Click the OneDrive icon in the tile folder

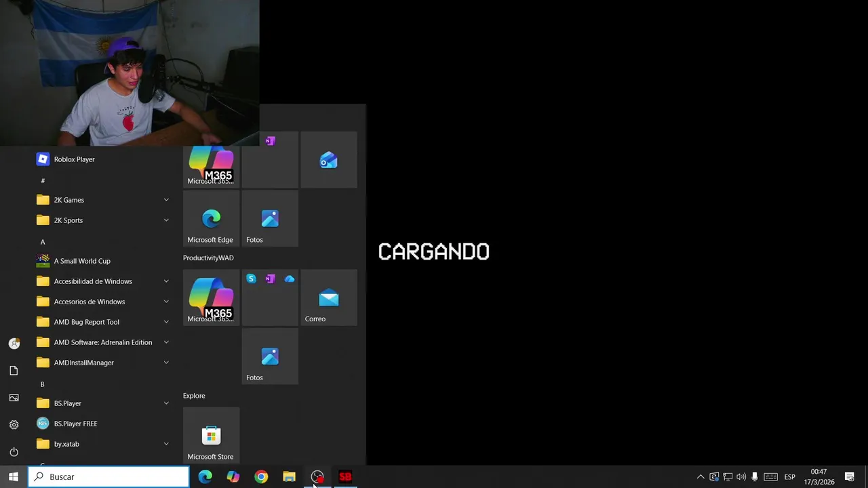(x=290, y=279)
